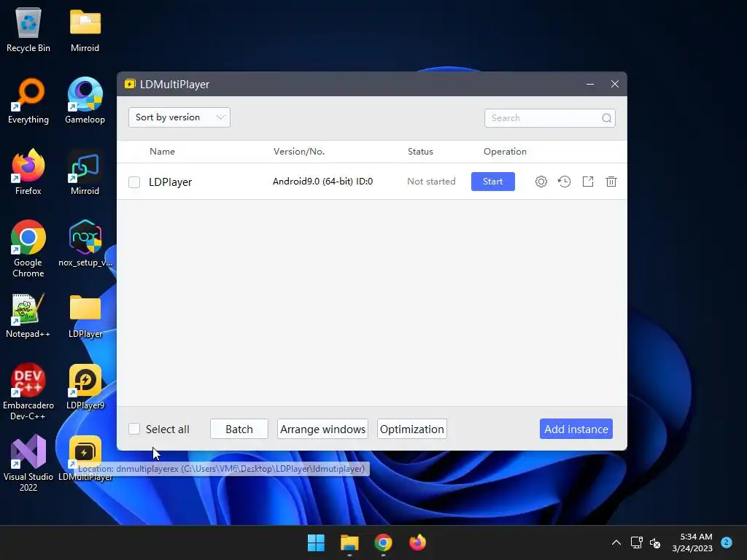Open settings gear for LDPlayer instance
747x560 pixels.
pos(541,182)
